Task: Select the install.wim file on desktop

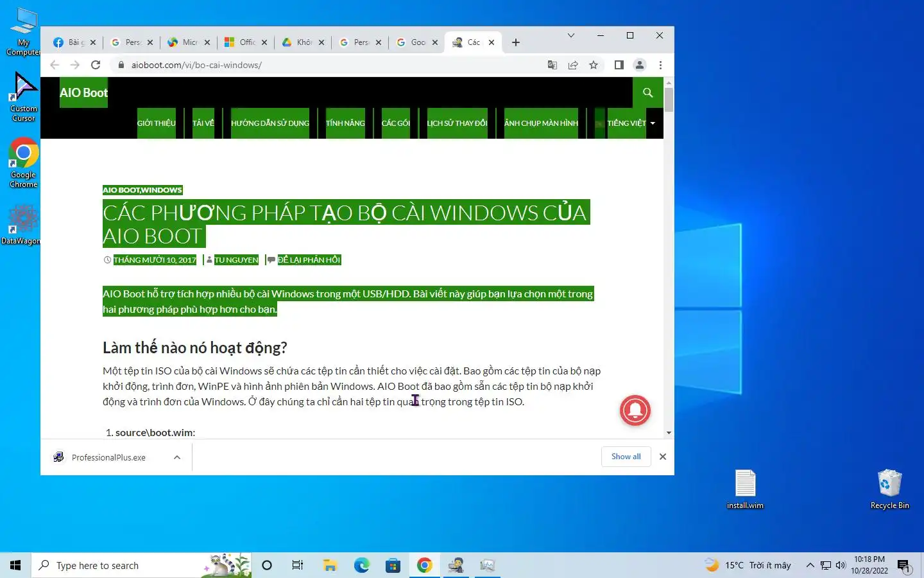Action: (745, 489)
